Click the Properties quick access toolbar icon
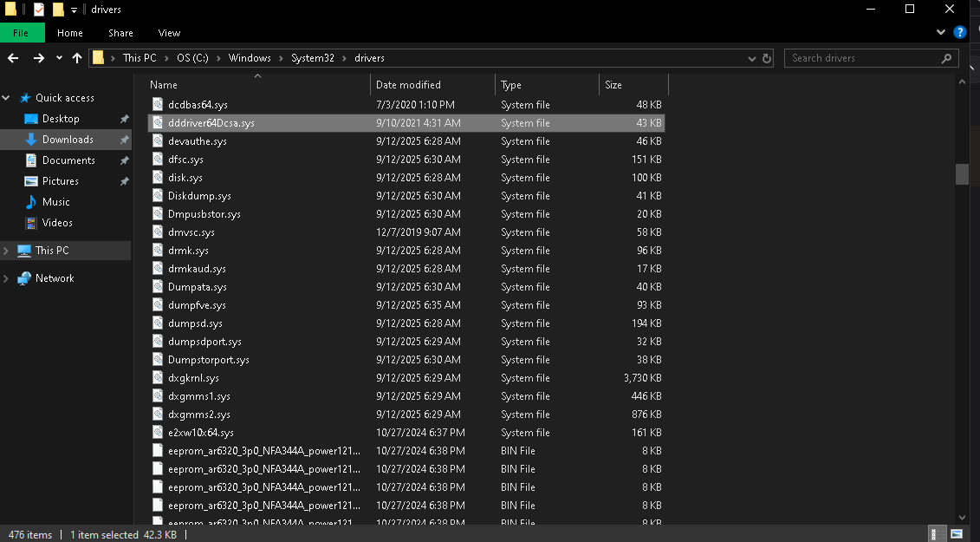The height and width of the screenshot is (542, 980). coord(39,10)
